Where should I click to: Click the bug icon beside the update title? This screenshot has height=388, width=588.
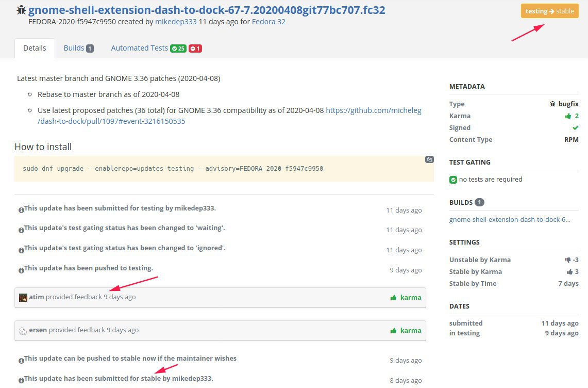tap(21, 10)
